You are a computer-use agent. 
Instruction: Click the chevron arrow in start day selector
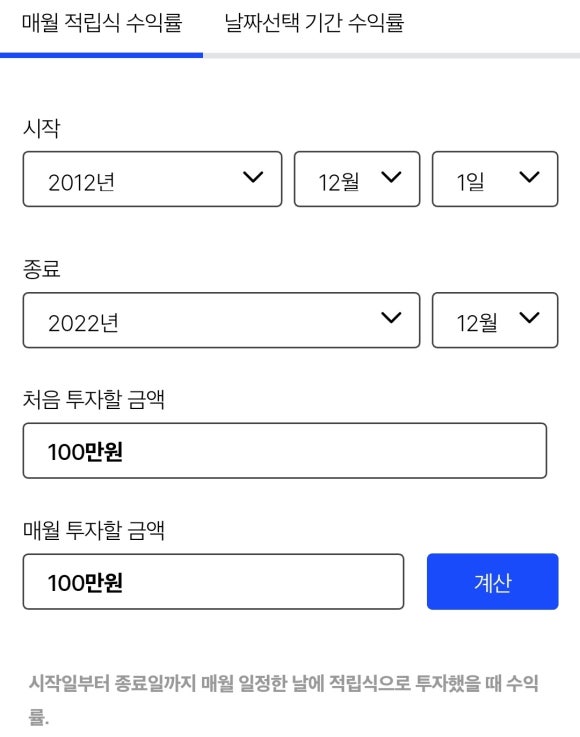click(x=529, y=177)
